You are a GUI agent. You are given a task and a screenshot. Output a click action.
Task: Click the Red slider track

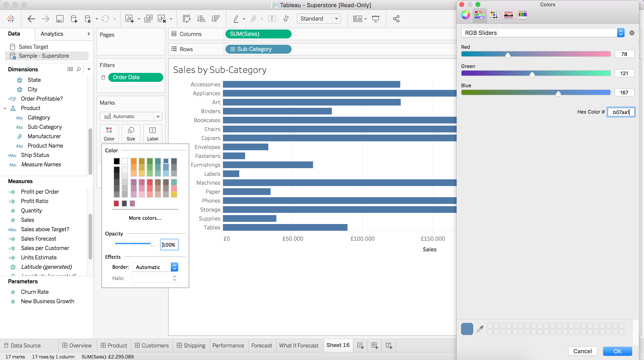tap(536, 54)
